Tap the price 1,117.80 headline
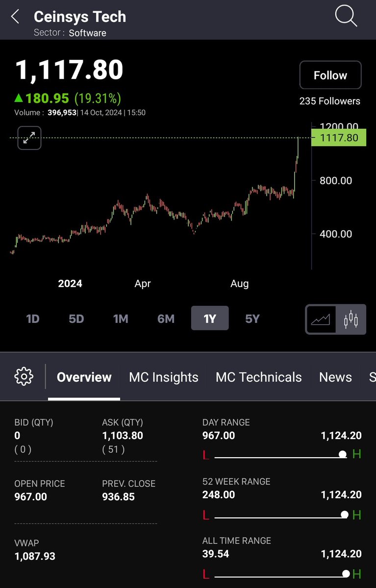Image resolution: width=376 pixels, height=588 pixels. [x=69, y=70]
